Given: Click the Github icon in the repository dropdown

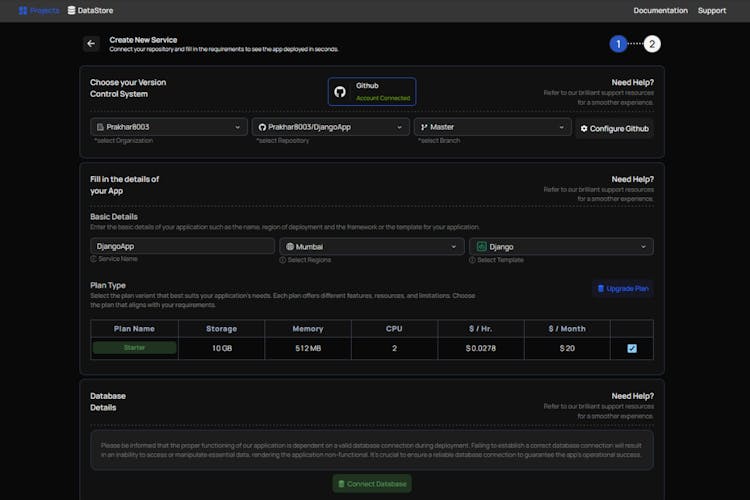Looking at the screenshot, I should [262, 127].
